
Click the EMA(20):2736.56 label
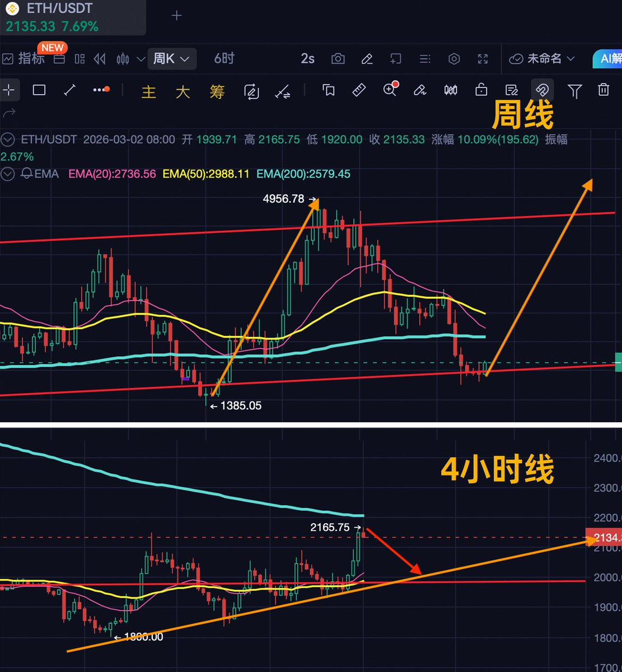[112, 174]
